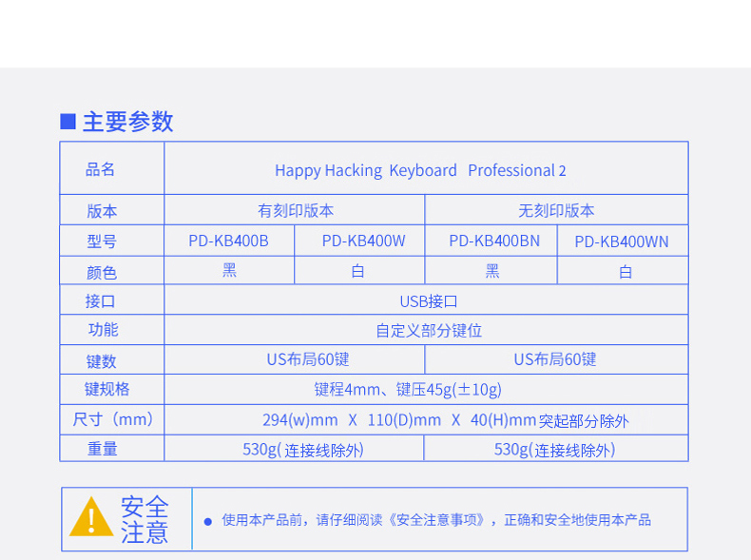Click the 版本 row label

click(x=102, y=211)
